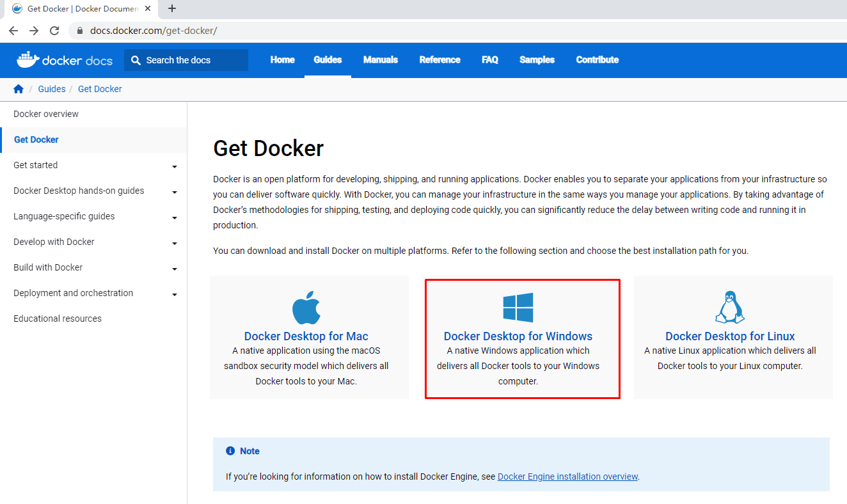Viewport: 847px width, 504px height.
Task: Click Deployment and orchestration sidebar label
Action: point(74,293)
